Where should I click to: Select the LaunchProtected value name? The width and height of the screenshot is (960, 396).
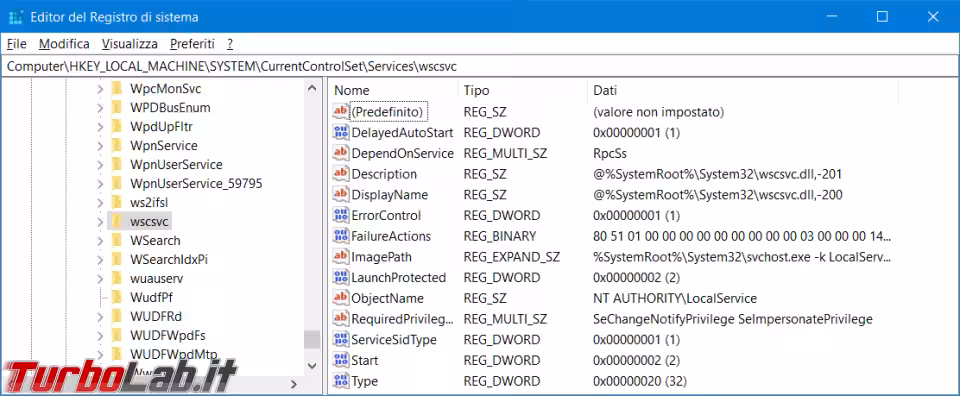tap(399, 277)
